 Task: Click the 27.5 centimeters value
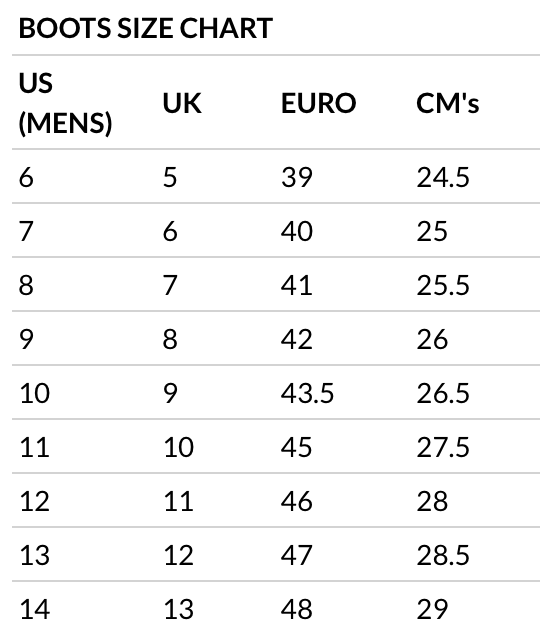(443, 447)
